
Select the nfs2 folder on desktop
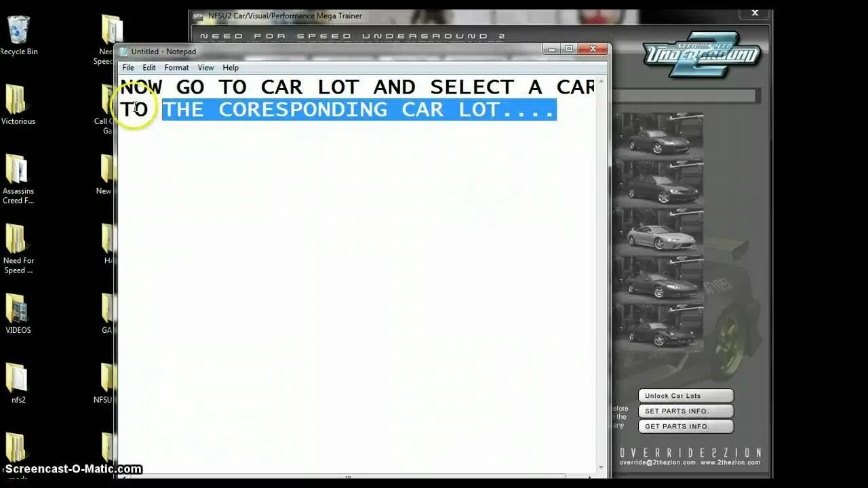click(18, 384)
